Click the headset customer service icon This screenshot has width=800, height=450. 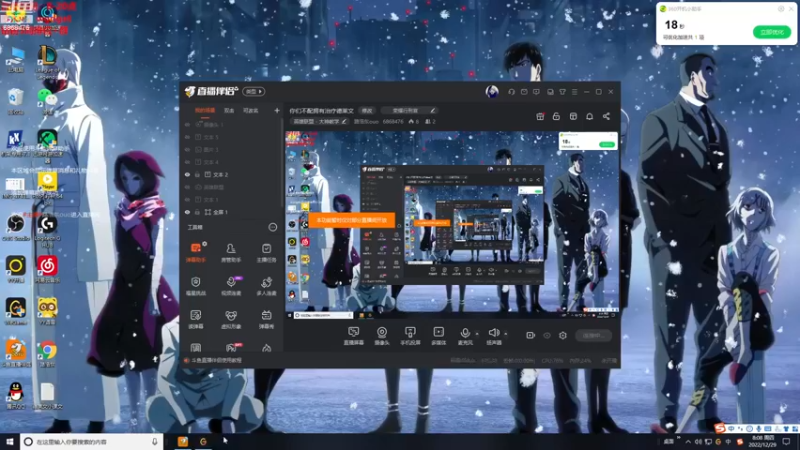tap(511, 92)
